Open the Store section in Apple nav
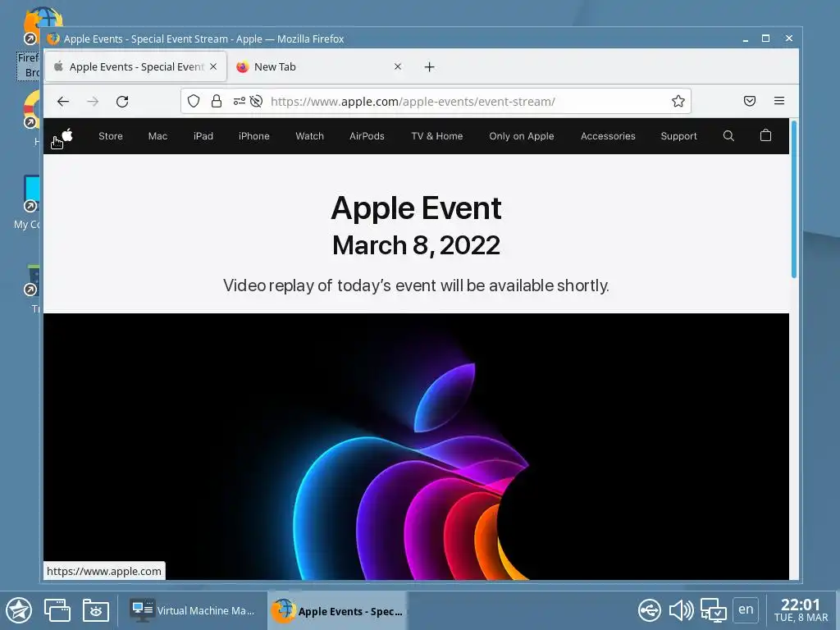 pyautogui.click(x=111, y=136)
